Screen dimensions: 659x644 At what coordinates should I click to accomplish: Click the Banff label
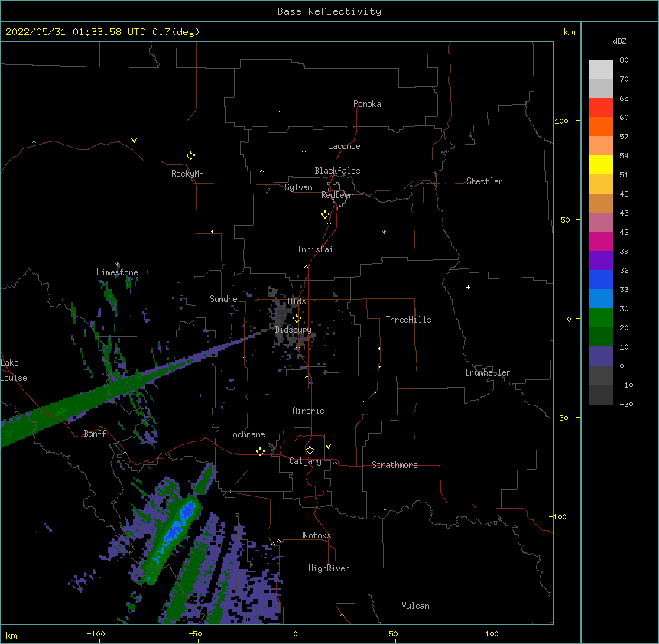[95, 434]
